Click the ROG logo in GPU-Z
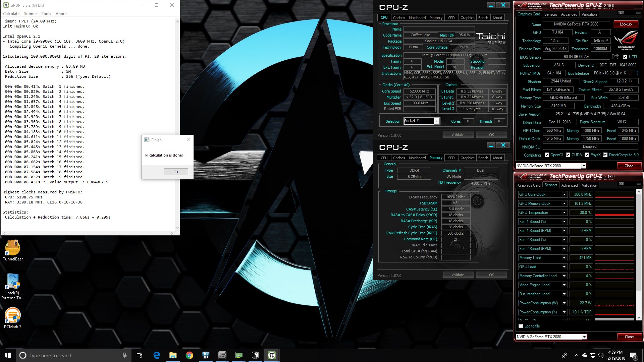Image resolution: width=644 pixels, height=362 pixels. 626,40
